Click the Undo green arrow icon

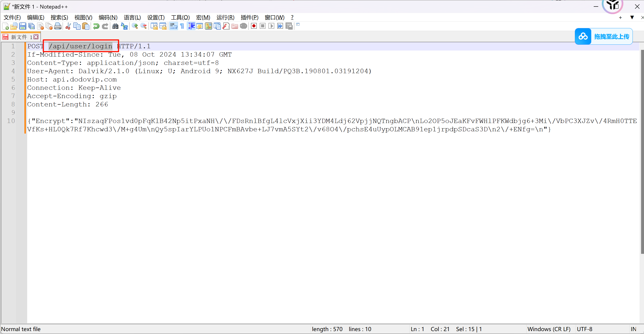(96, 26)
